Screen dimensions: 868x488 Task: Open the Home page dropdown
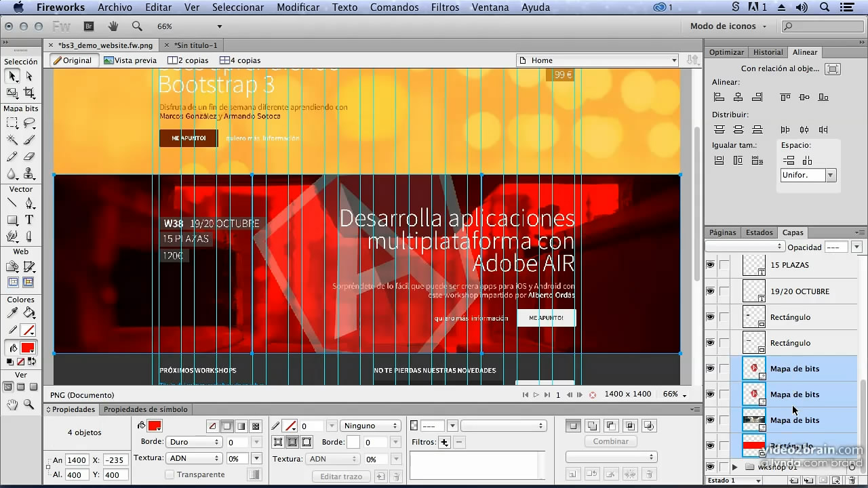[x=597, y=60]
